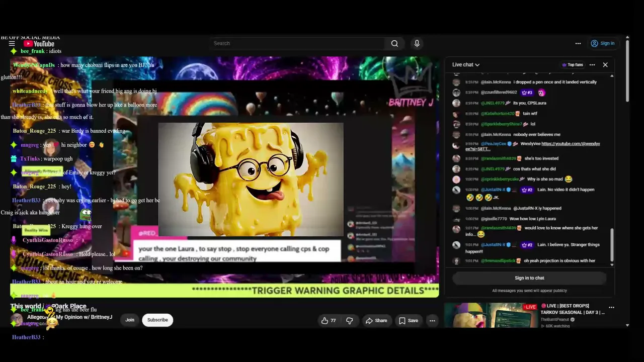Image resolution: width=644 pixels, height=362 pixels.
Task: Save the video to a playlist
Action: (409, 321)
